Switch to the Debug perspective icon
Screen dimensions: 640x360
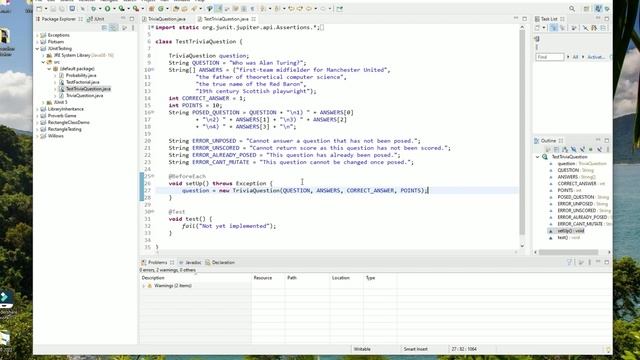(607, 9)
